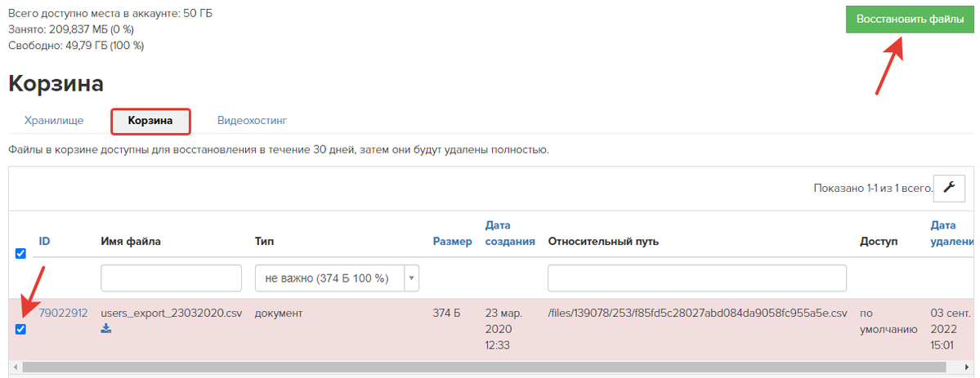This screenshot has height=378, width=980.
Task: Sort by the Дата создания column header
Action: point(510,233)
